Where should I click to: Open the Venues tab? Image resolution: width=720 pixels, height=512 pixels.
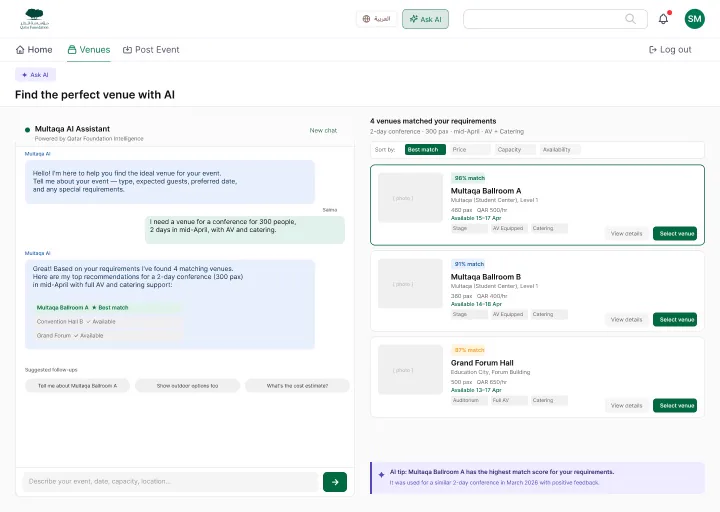(x=89, y=50)
